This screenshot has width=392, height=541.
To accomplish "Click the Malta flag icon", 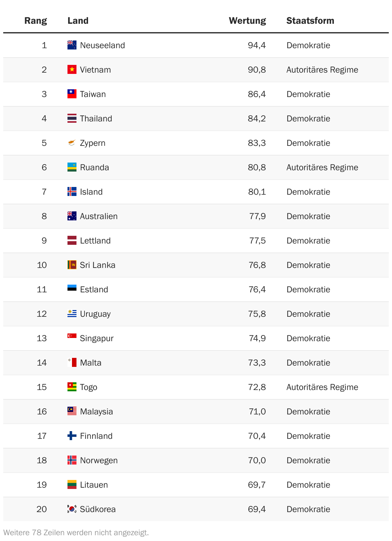I will (72, 363).
